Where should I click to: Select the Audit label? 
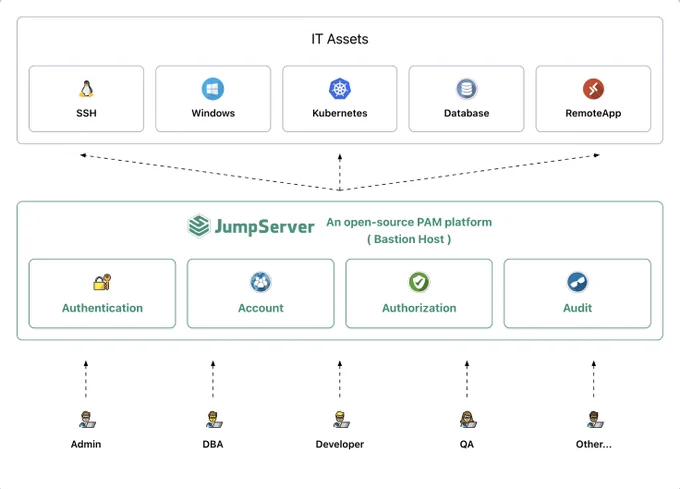[577, 308]
